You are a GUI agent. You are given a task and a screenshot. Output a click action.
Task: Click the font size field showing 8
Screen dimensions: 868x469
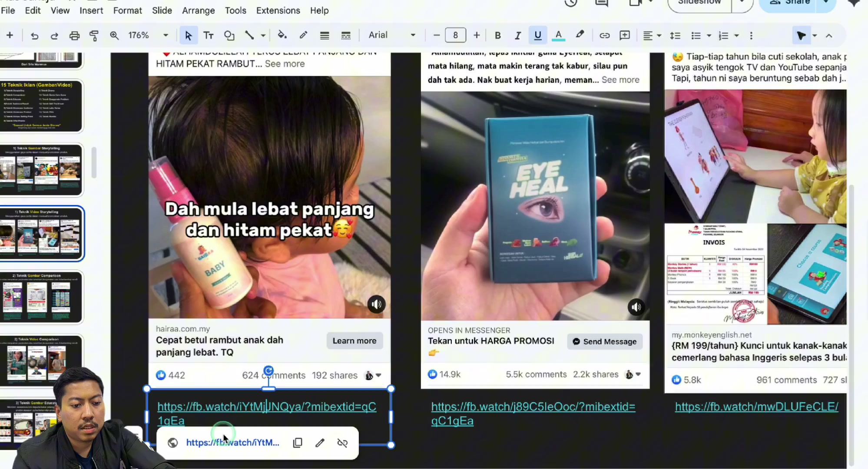click(455, 35)
